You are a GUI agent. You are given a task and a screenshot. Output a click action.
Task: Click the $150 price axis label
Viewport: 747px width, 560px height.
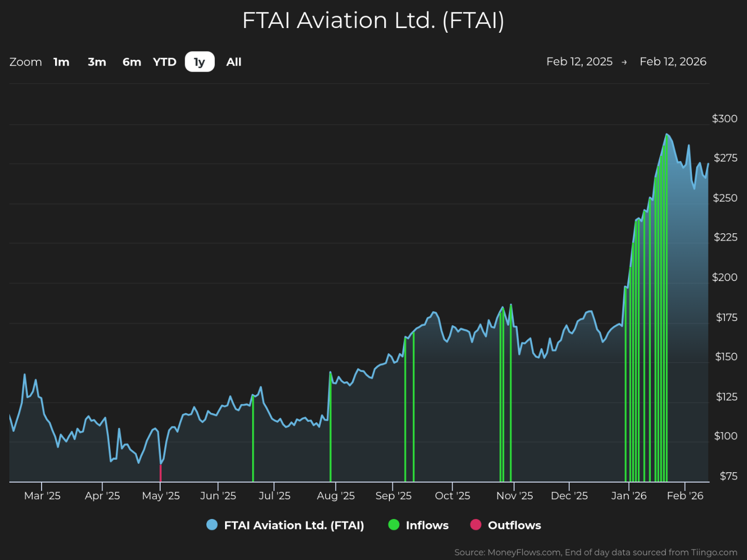click(726, 357)
